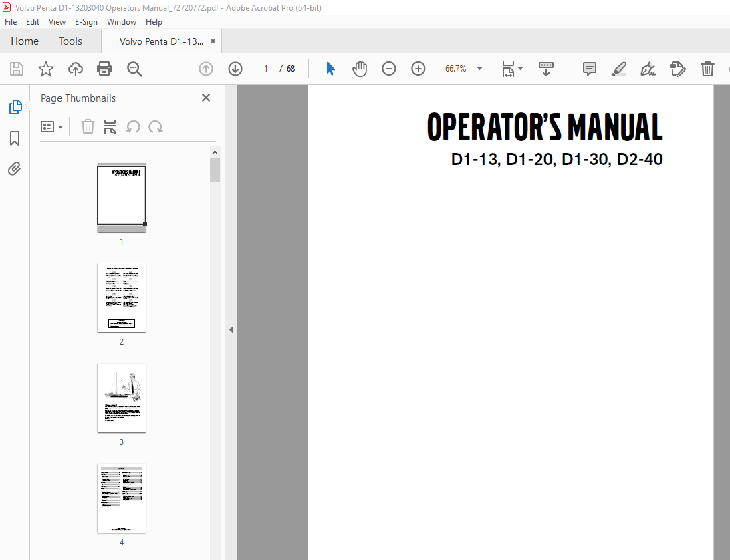
Task: Toggle scrolling read mode icon
Action: click(545, 69)
